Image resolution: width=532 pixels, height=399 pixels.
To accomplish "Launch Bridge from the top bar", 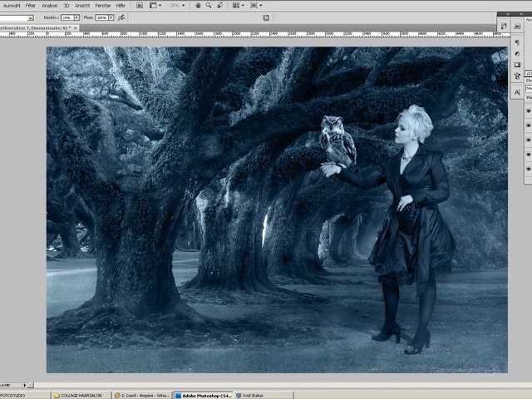I will click(138, 5).
